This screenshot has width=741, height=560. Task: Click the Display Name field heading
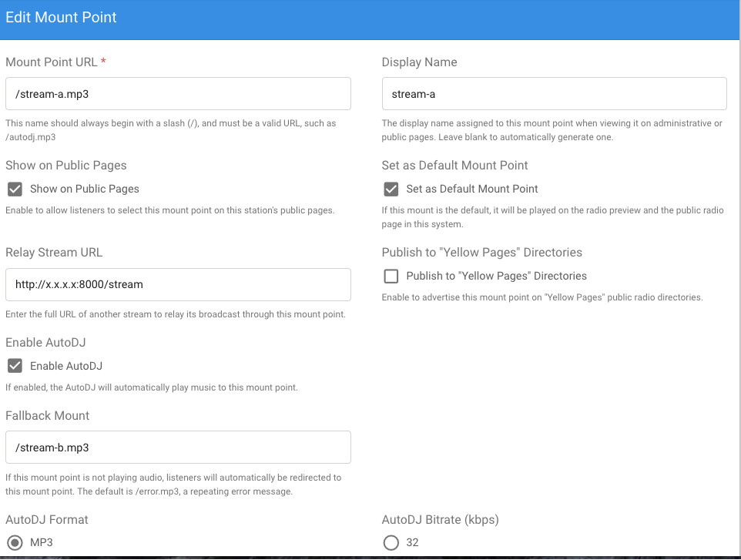coord(419,62)
